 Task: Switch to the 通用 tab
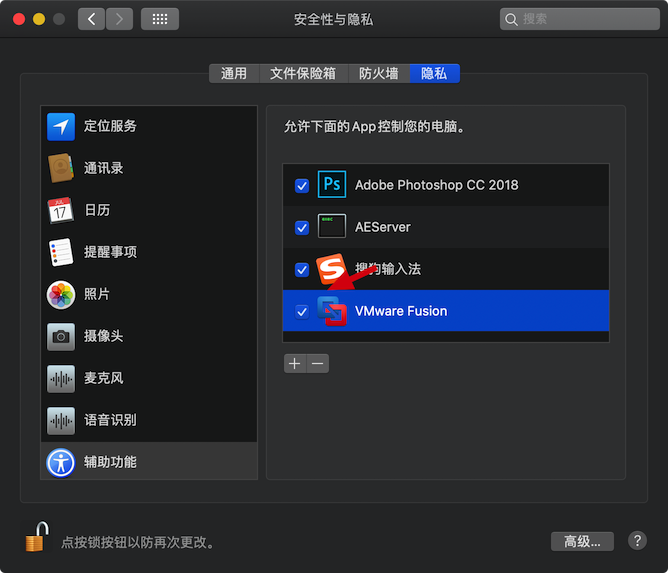[234, 74]
